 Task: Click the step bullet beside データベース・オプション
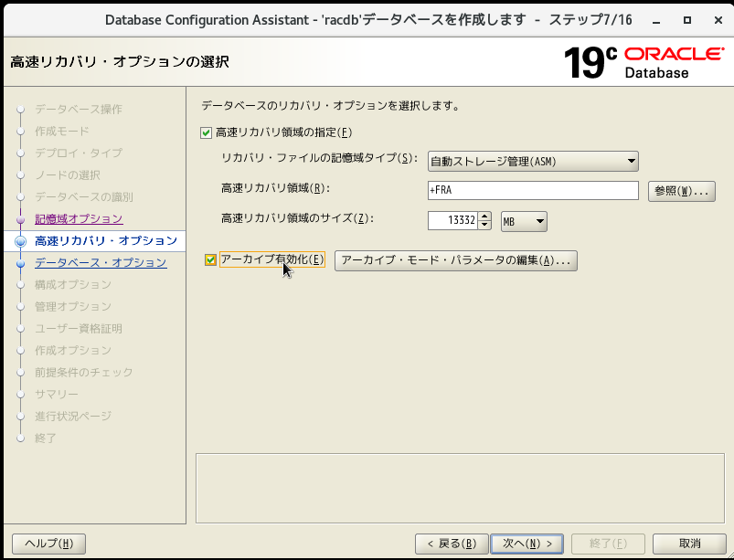click(x=21, y=263)
